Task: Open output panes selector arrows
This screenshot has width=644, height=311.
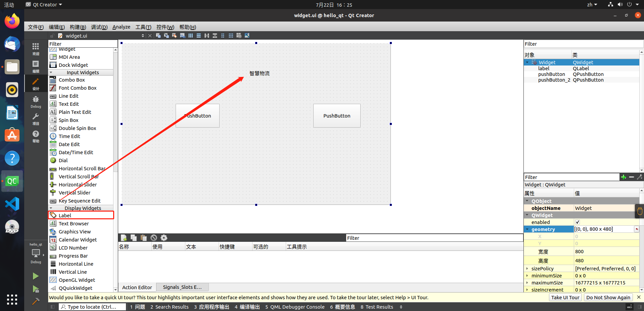Action: coord(401,307)
